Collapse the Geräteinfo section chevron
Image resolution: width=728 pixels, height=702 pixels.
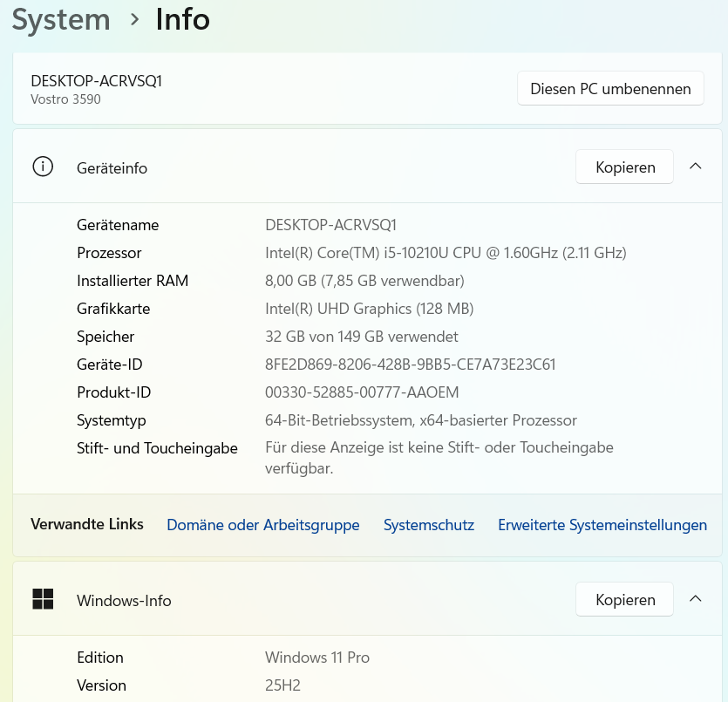[x=695, y=167]
